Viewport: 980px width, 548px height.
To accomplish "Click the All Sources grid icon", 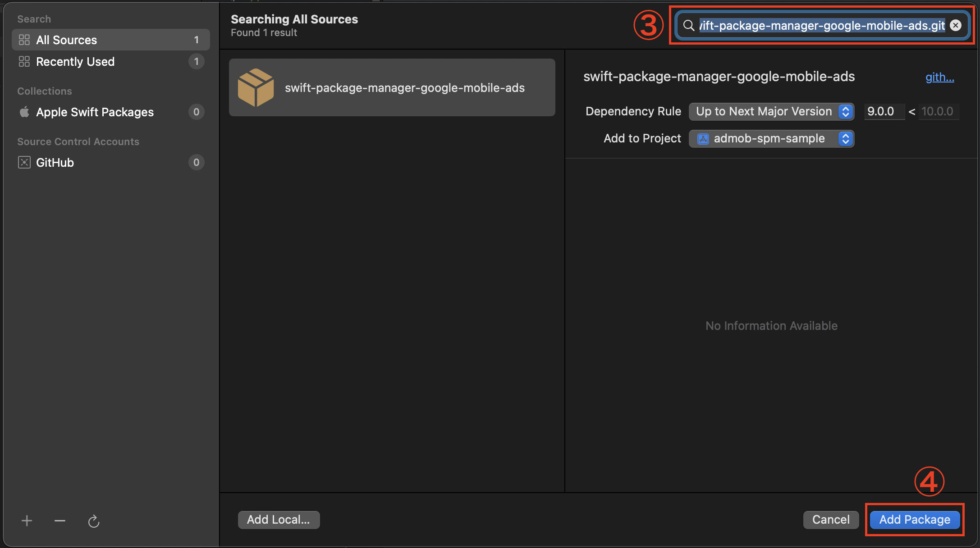I will (x=24, y=40).
